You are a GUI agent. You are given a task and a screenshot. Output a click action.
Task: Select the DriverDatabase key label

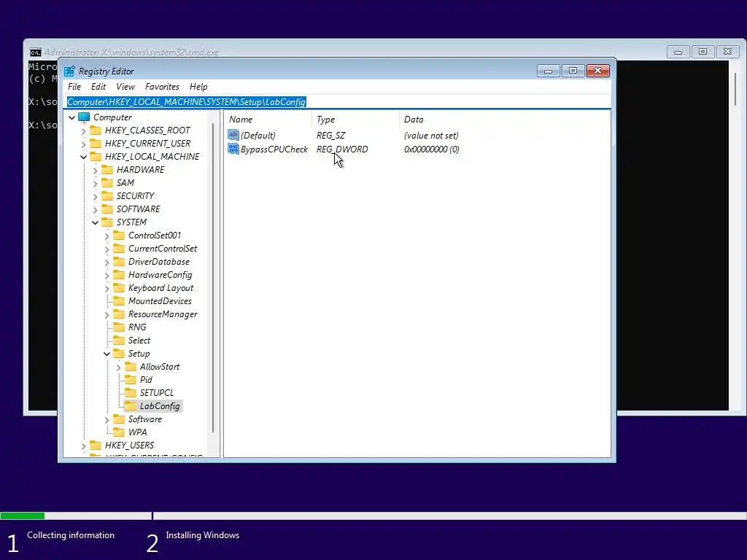coord(159,262)
